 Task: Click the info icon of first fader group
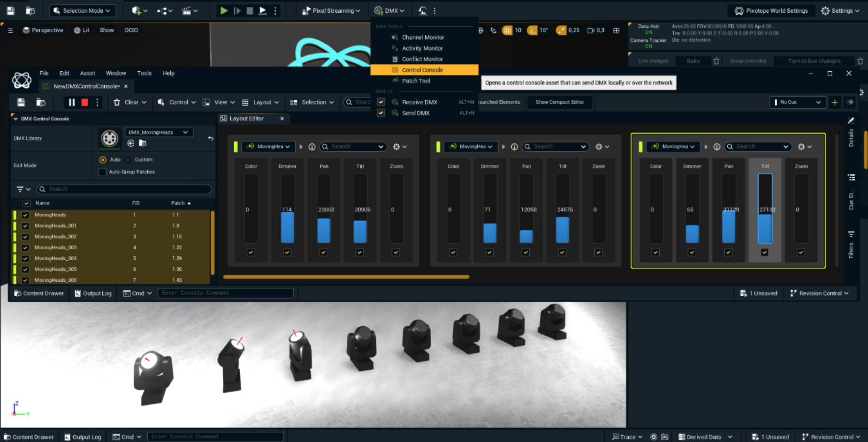[x=312, y=147]
